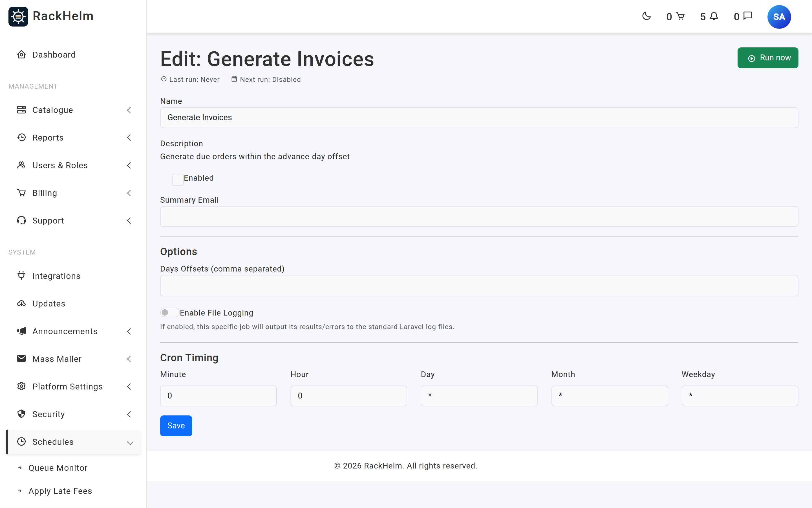The height and width of the screenshot is (508, 812).
Task: Click the Security shield icon
Action: 21,414
